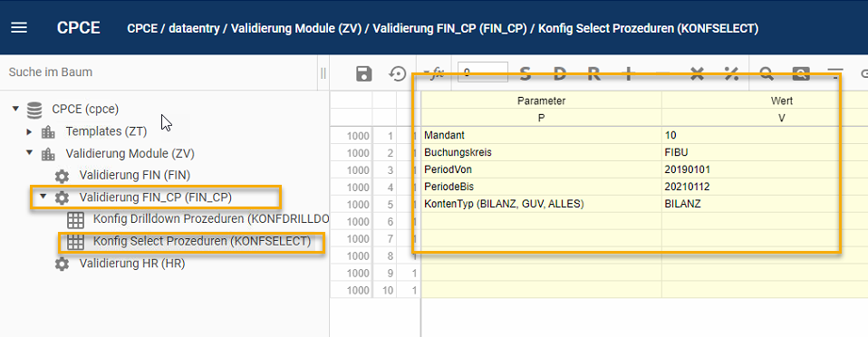Click the dataentry breadcrumb link
The width and height of the screenshot is (868, 337).
195,28
